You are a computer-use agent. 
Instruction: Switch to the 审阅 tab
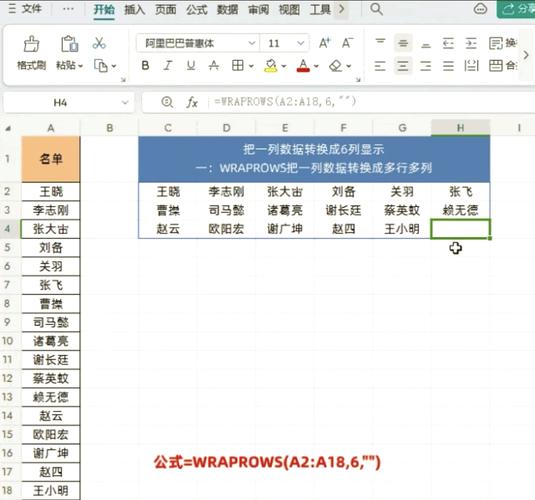(259, 10)
